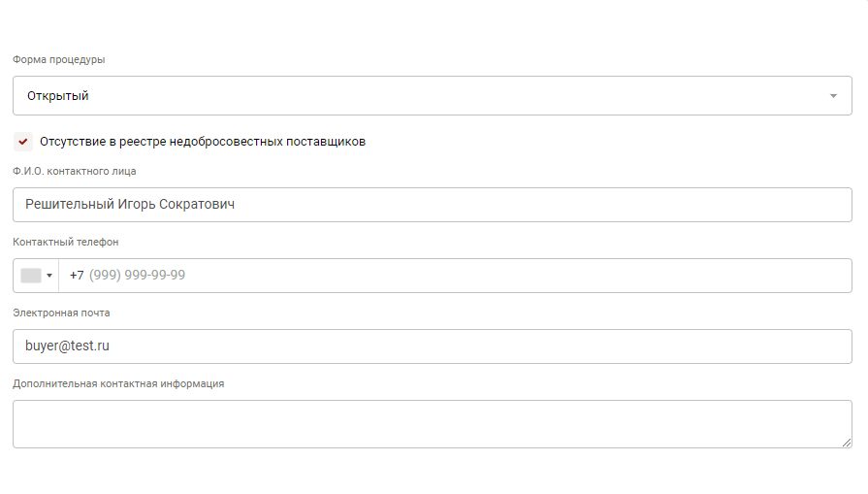
Task: Click the name Решительный Игорь Сократович
Action: point(130,205)
